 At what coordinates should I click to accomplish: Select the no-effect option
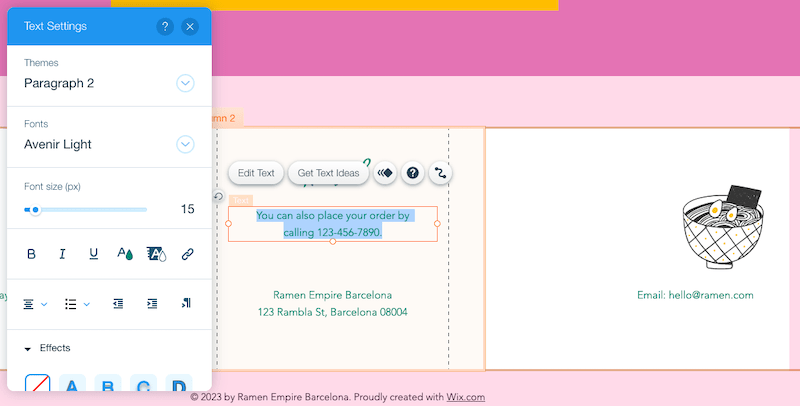[38, 383]
